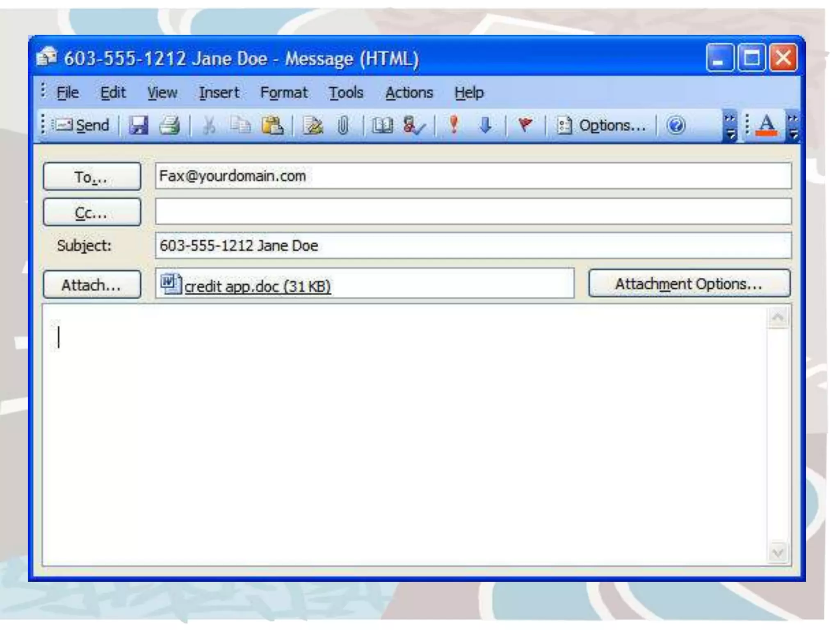Image resolution: width=840 pixels, height=630 pixels.
Task: Open Microsoft Office Help question mark icon
Action: pos(676,125)
